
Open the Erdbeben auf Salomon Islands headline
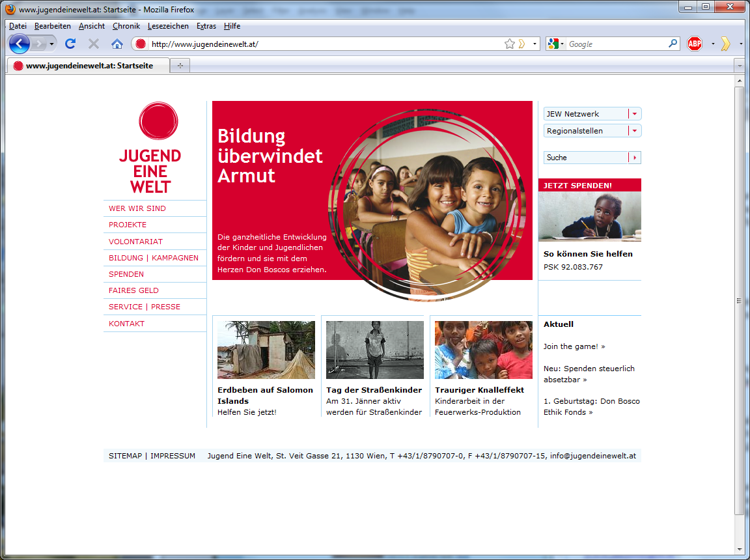(265, 395)
